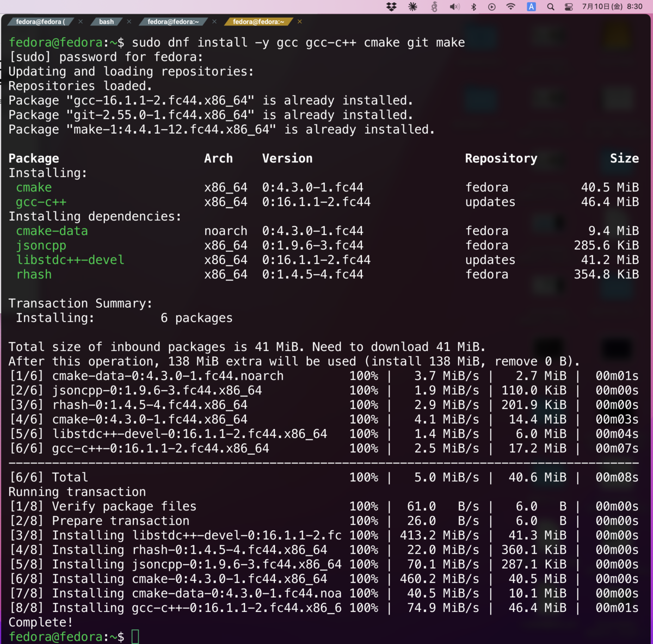Click the '[6/6] Total' line

click(x=324, y=478)
